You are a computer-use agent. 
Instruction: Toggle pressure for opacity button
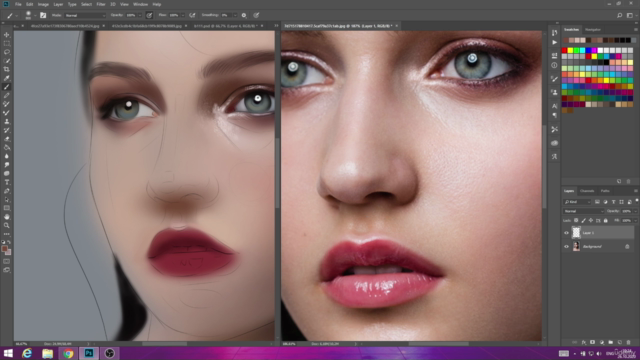[x=149, y=15]
